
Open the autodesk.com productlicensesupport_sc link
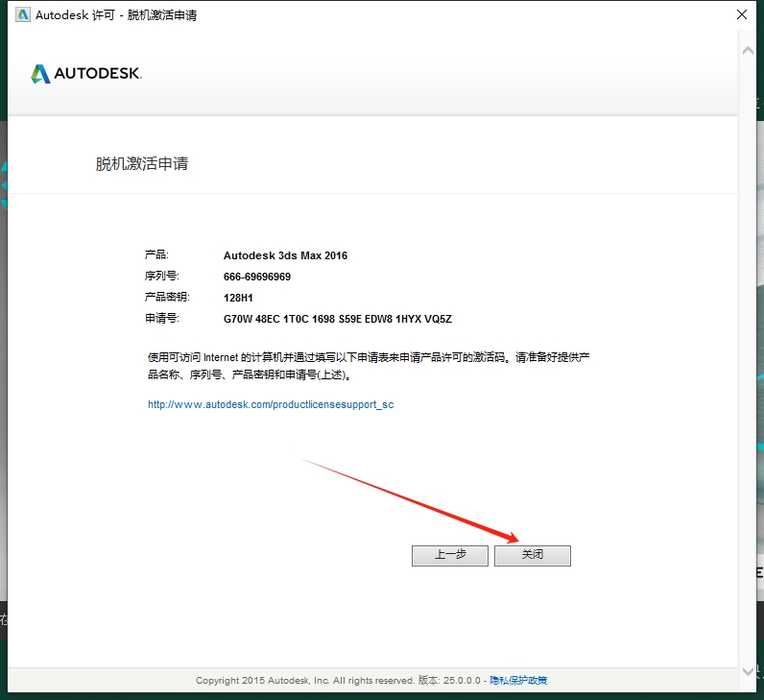271,404
